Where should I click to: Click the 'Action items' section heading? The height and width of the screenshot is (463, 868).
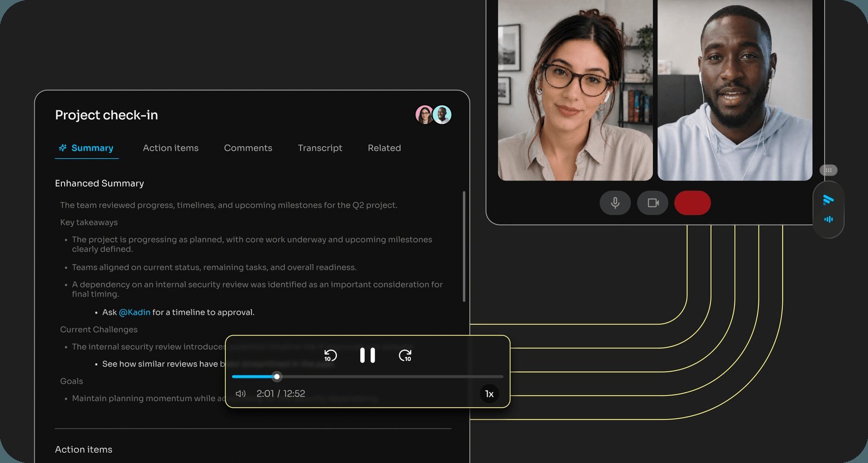[84, 449]
